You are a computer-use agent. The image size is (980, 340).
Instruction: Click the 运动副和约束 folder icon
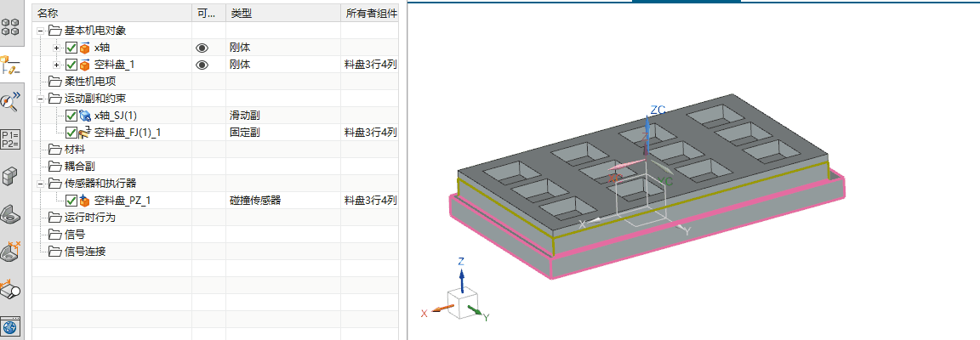pos(55,99)
